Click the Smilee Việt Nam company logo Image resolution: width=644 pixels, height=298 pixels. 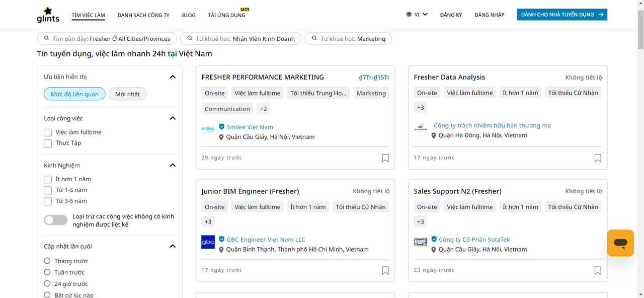(208, 129)
